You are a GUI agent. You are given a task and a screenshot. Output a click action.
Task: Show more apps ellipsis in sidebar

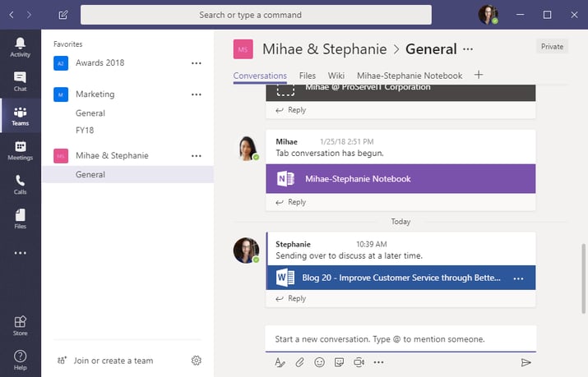click(21, 253)
